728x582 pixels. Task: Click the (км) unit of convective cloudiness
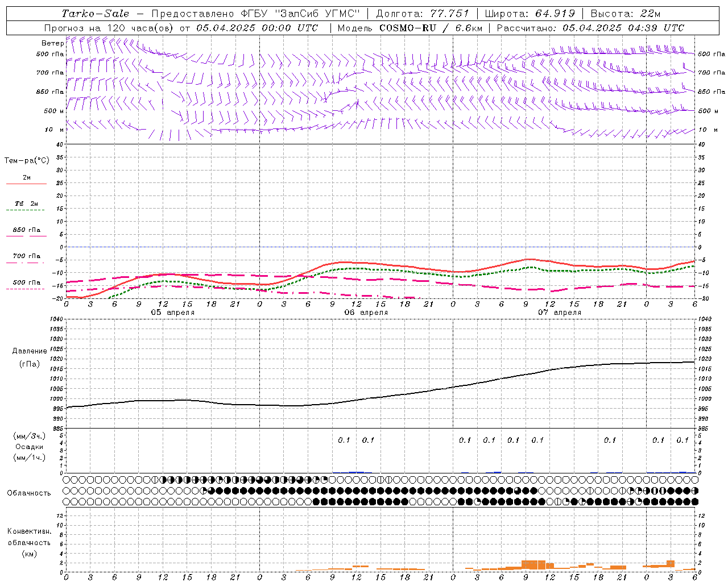(30, 554)
